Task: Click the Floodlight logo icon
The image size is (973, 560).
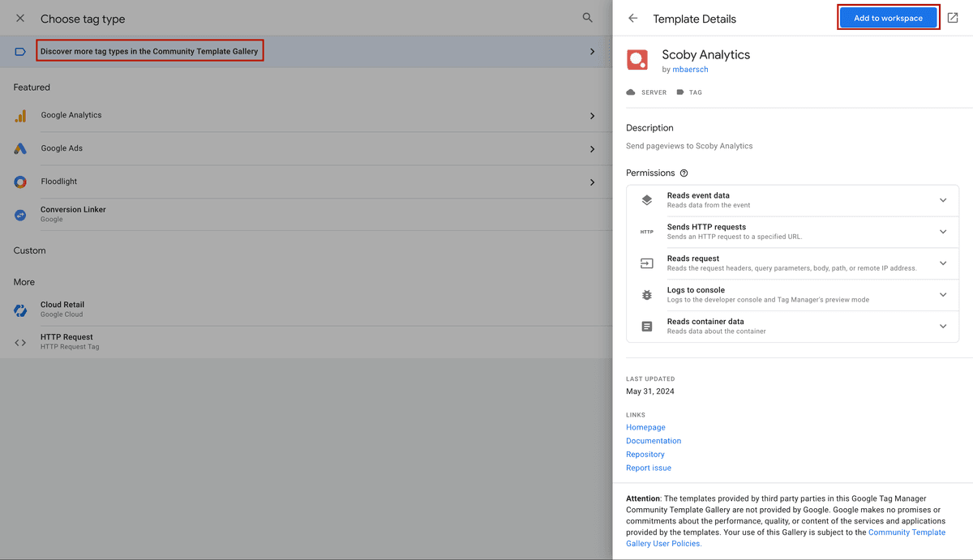Action: pyautogui.click(x=20, y=182)
